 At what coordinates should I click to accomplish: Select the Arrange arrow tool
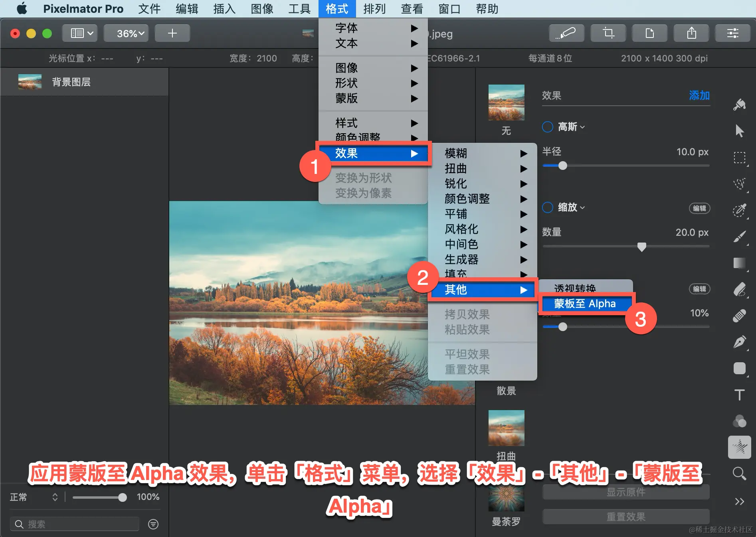(739, 131)
